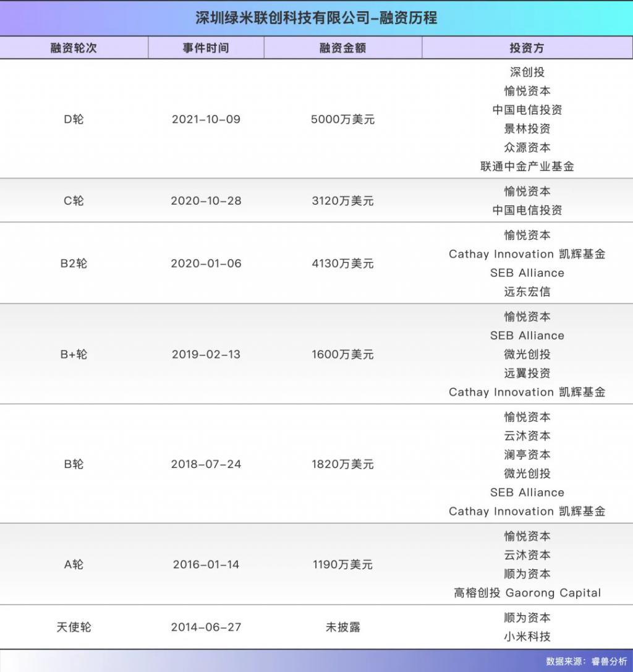This screenshot has height=672, width=633.
Task: Select the date 2021-10-09
Action: click(206, 119)
